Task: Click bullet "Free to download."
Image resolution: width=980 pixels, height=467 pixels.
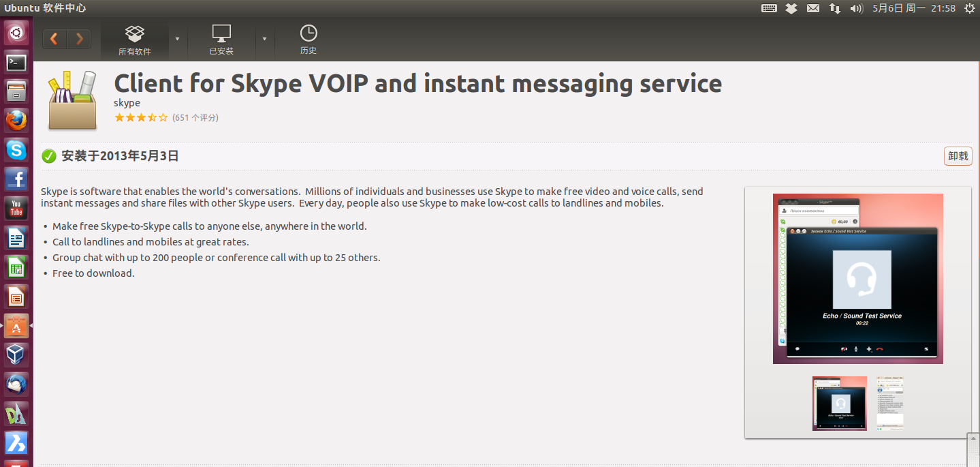Action: click(x=93, y=273)
